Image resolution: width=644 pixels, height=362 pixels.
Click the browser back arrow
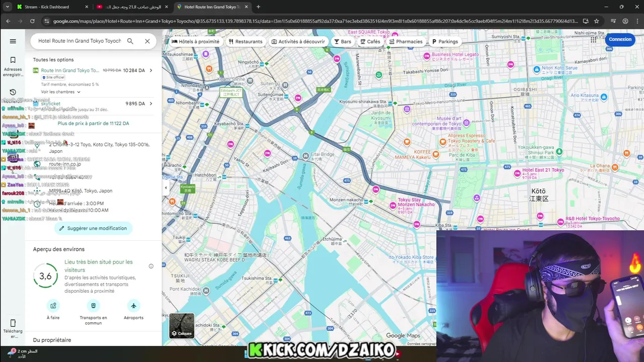click(x=8, y=21)
